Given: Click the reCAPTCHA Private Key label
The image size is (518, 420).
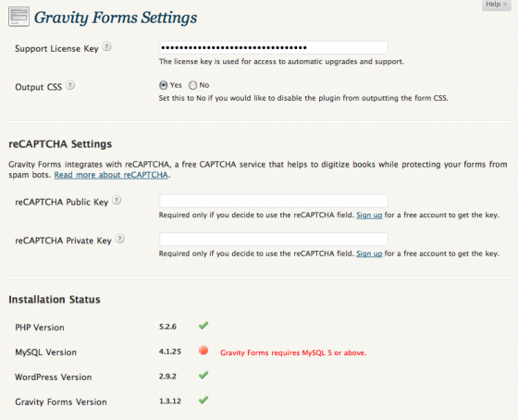Looking at the screenshot, I should click(x=64, y=241).
